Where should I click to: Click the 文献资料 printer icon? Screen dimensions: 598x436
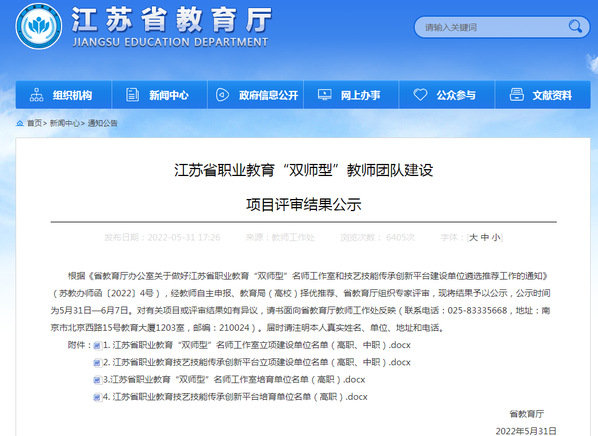point(517,95)
